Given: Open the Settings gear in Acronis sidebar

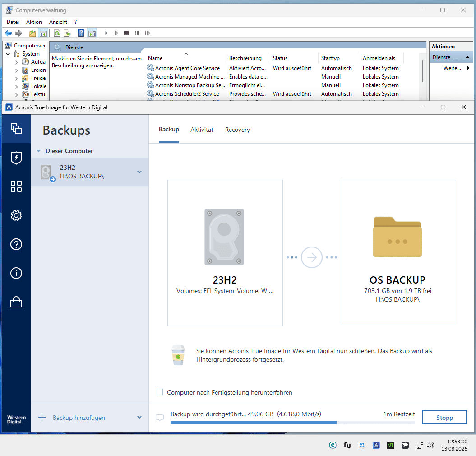Looking at the screenshot, I should (16, 215).
